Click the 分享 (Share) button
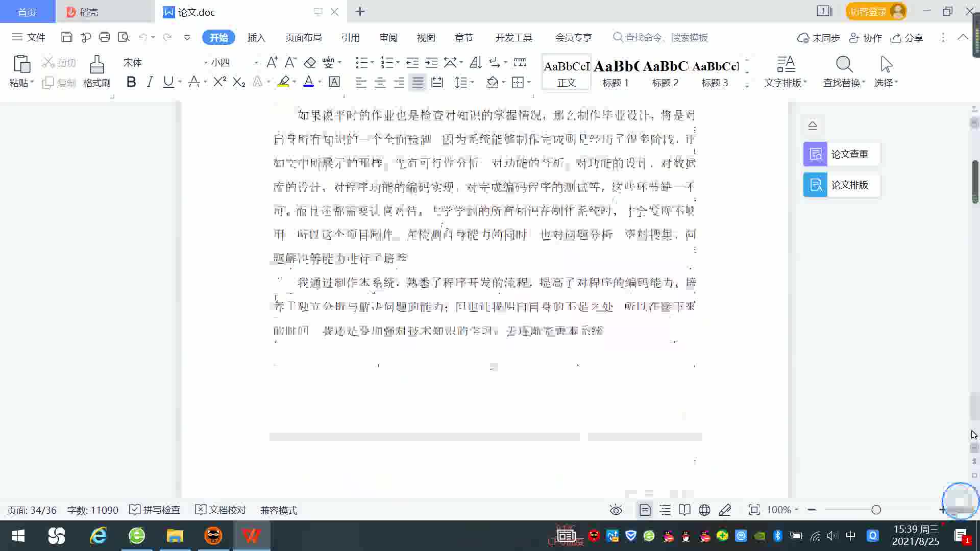This screenshot has height=551, width=980. [907, 38]
